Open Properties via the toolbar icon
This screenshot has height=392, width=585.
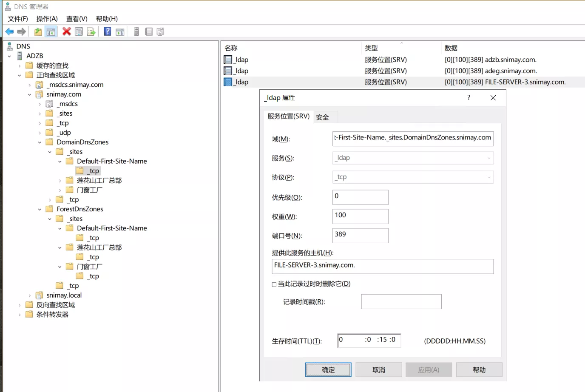click(79, 31)
